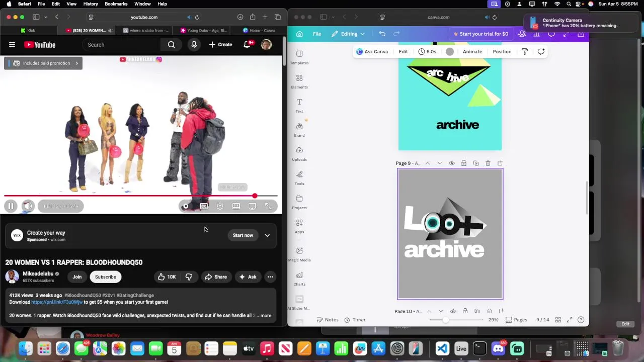The image size is (644, 362).
Task: Open the History menu in menu bar
Action: (91, 4)
